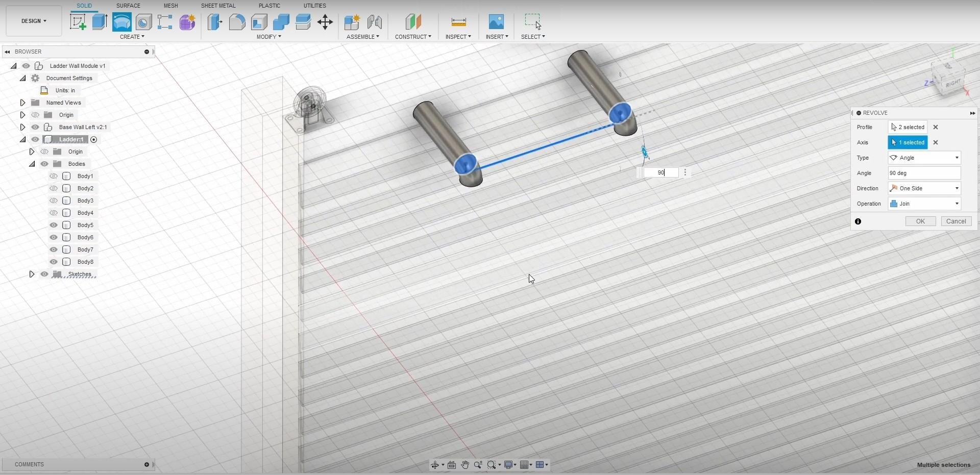Click the Orbit navigation icon
980x475 pixels.
[x=435, y=465]
